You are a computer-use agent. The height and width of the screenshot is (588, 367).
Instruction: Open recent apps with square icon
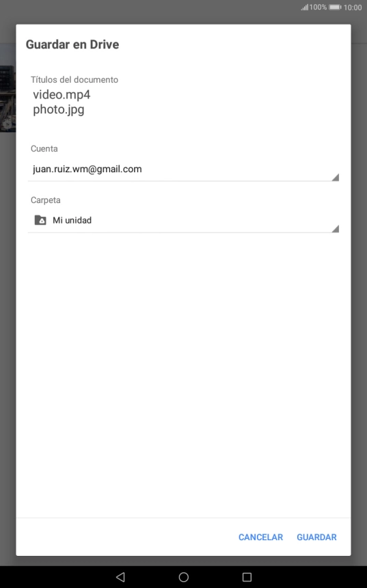(247, 577)
